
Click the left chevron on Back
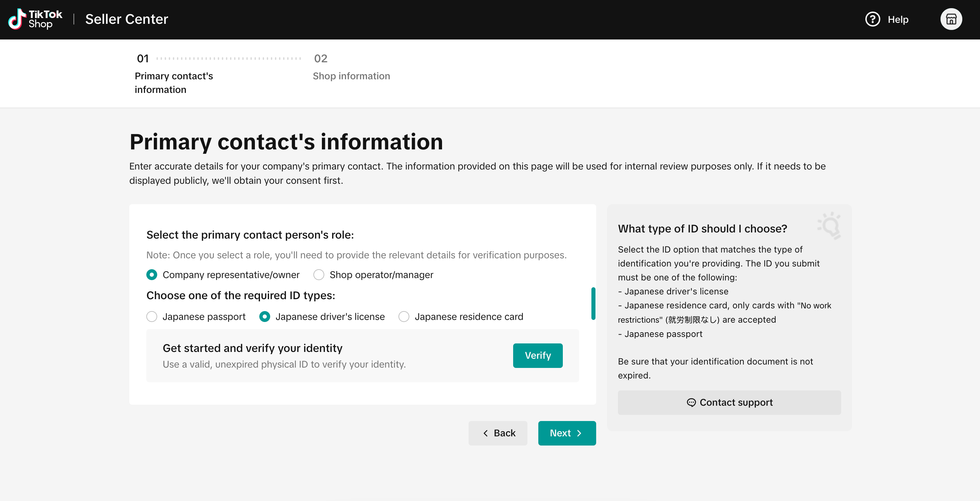(486, 433)
